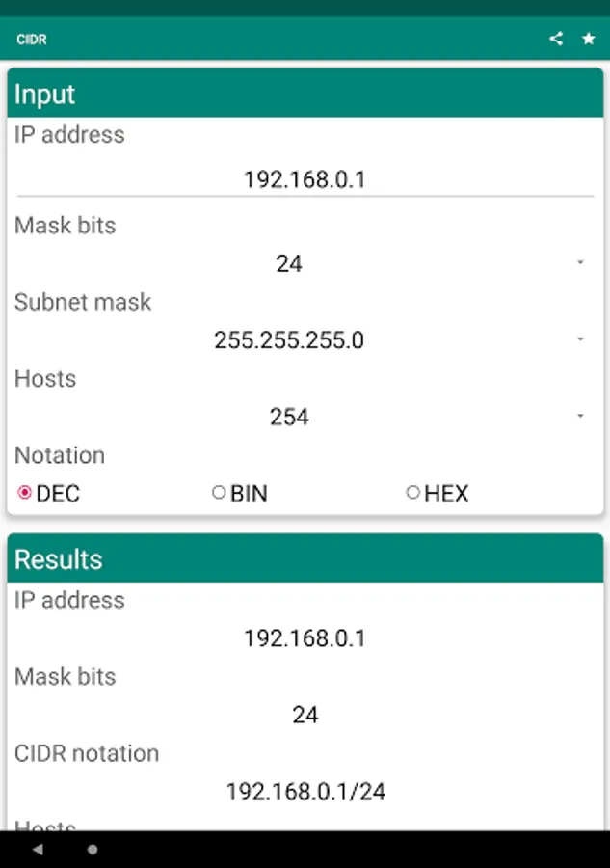Tap the Results section header

click(305, 559)
